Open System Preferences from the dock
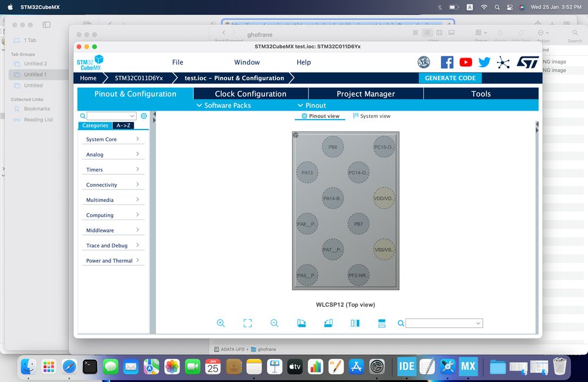 click(x=377, y=367)
